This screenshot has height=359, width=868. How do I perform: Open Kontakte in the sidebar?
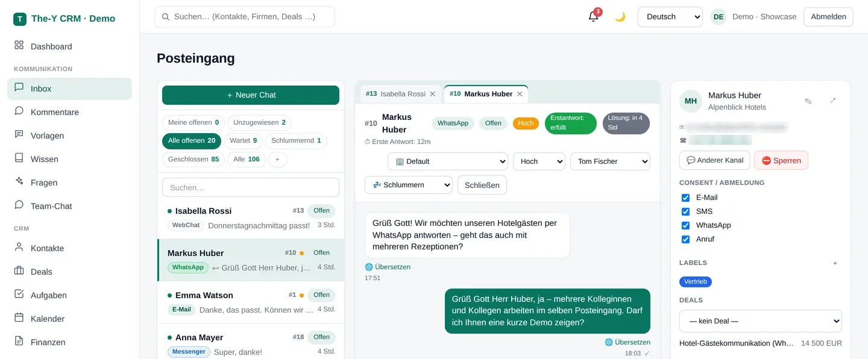pyautogui.click(x=70, y=248)
